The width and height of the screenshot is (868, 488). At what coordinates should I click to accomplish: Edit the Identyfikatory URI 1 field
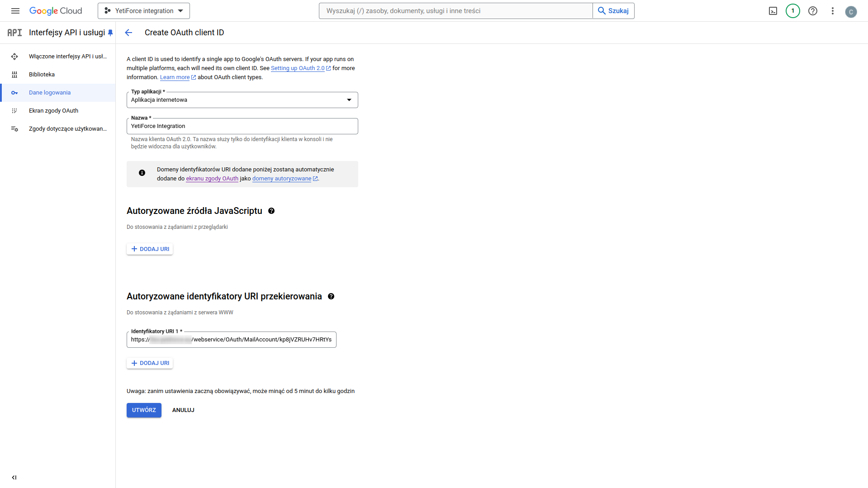click(x=232, y=340)
